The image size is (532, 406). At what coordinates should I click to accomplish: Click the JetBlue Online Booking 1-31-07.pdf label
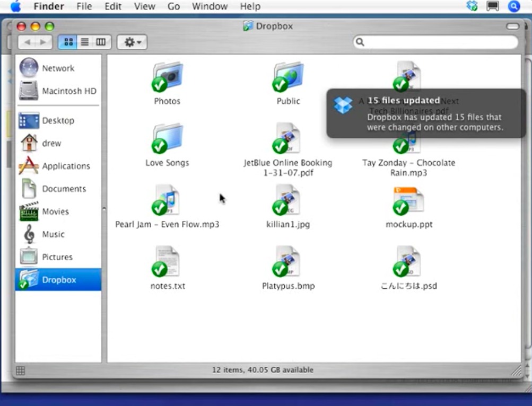tap(288, 167)
